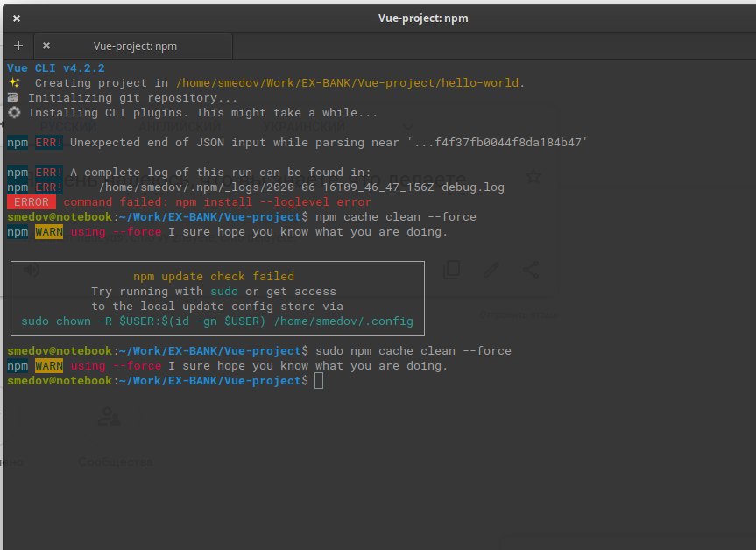
Task: Click the window title 'Vue-project: npm'
Action: [423, 18]
